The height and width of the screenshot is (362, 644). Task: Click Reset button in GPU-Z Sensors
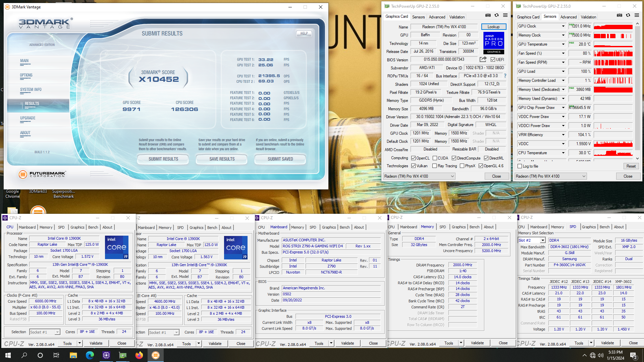pos(631,166)
